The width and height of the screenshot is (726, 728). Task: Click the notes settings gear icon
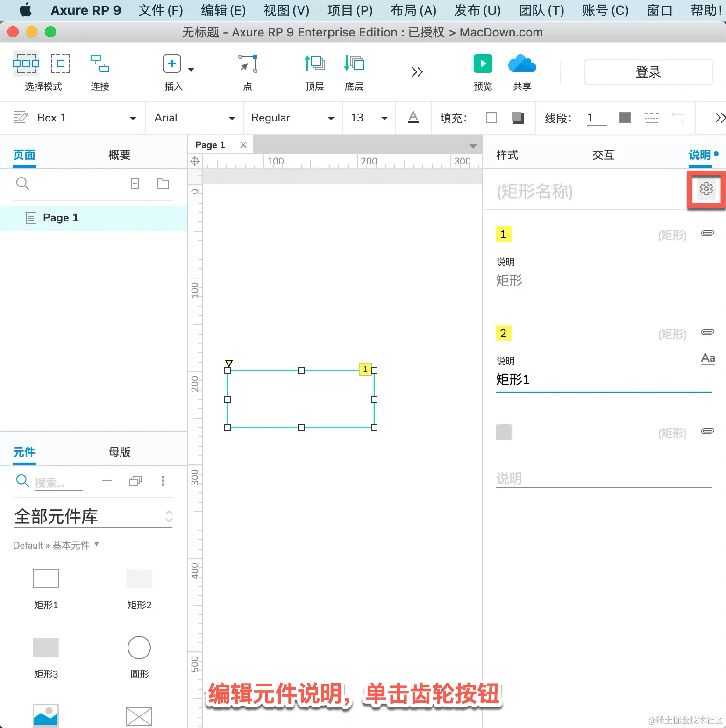(706, 189)
